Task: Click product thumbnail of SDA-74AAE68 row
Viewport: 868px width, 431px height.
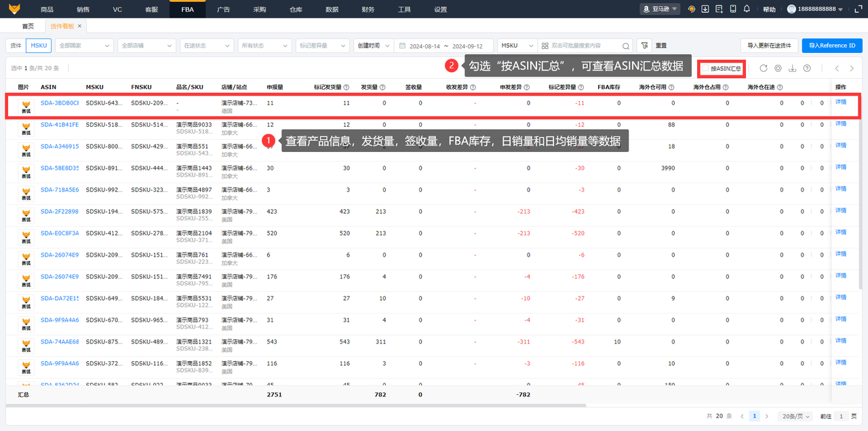Action: [x=26, y=345]
